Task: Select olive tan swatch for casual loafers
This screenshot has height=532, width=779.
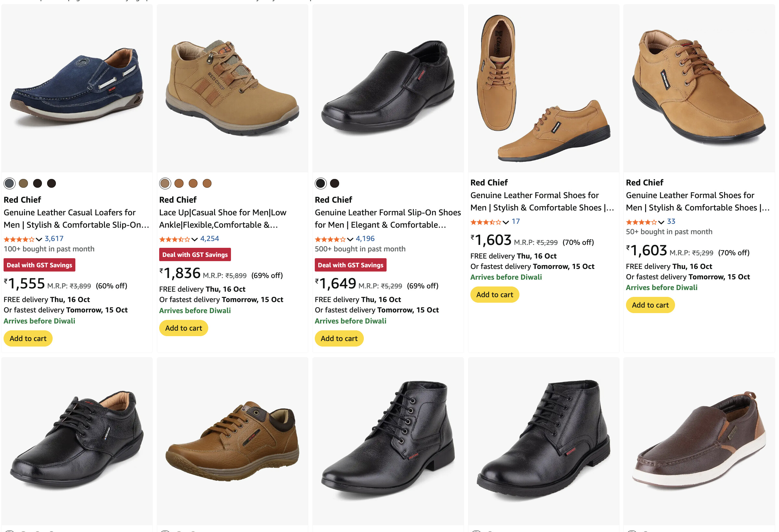Action: 23,184
